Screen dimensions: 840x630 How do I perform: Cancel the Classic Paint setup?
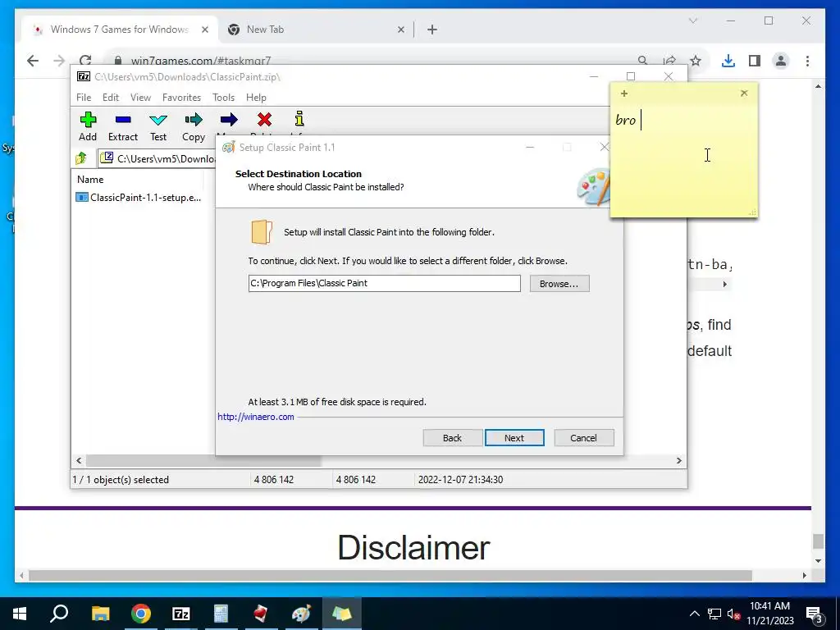pyautogui.click(x=583, y=438)
